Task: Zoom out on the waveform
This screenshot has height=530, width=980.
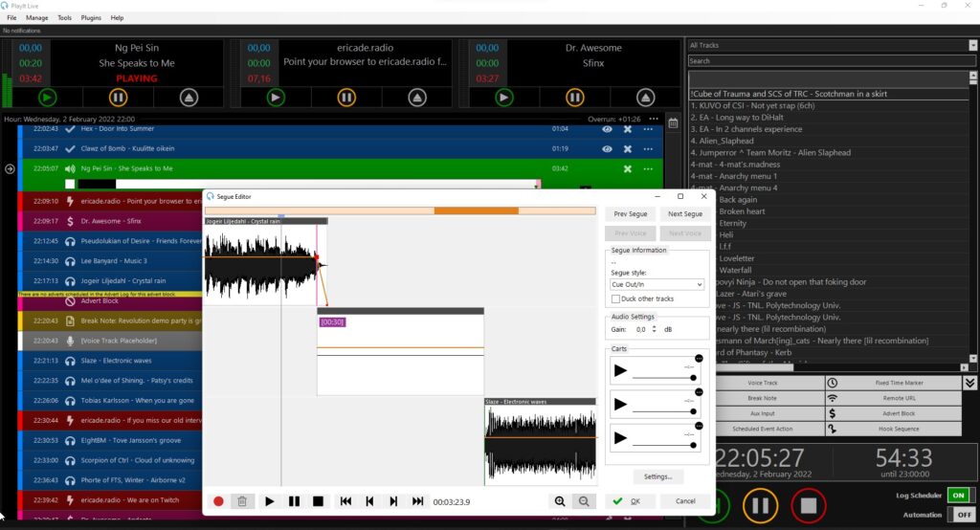Action: click(x=584, y=501)
